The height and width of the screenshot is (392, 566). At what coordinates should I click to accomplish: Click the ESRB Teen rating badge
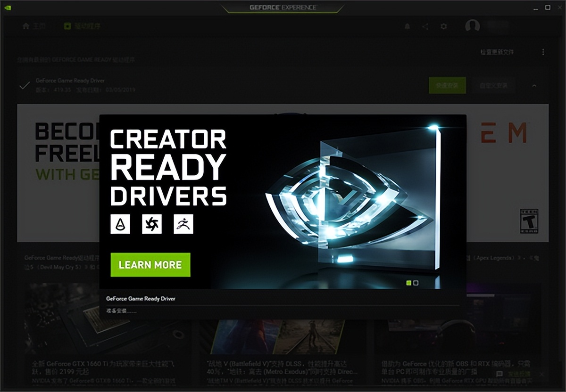[529, 221]
